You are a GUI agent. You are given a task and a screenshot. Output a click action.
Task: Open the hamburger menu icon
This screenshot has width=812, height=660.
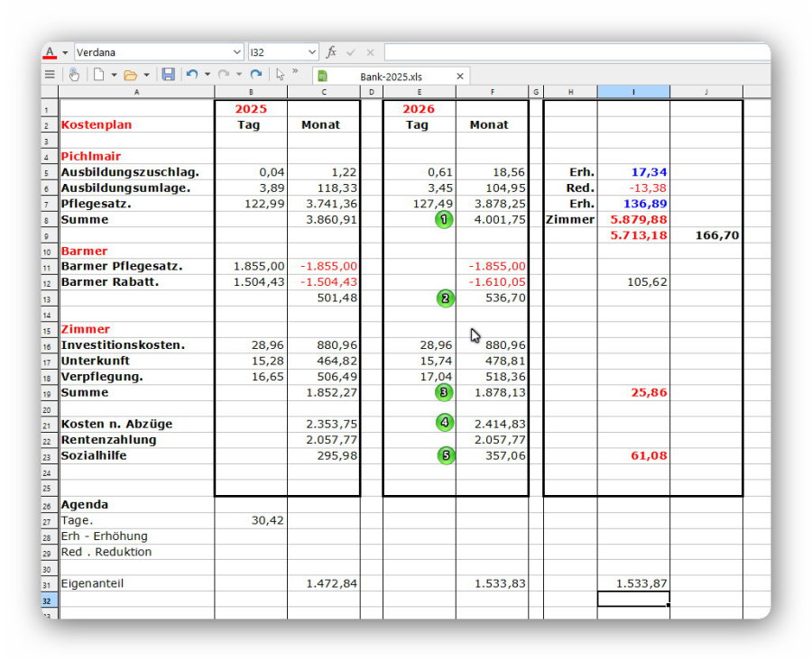pyautogui.click(x=51, y=75)
